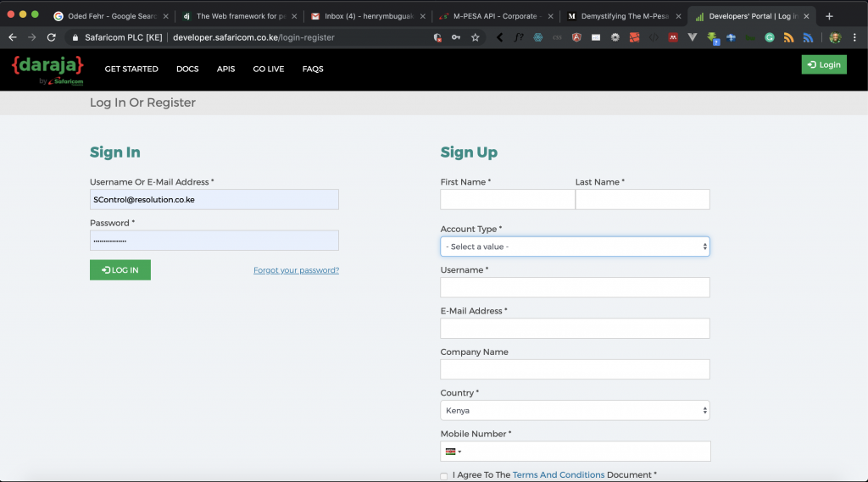Click the orange RSS feed extension icon
This screenshot has width=868, height=482.
(789, 37)
